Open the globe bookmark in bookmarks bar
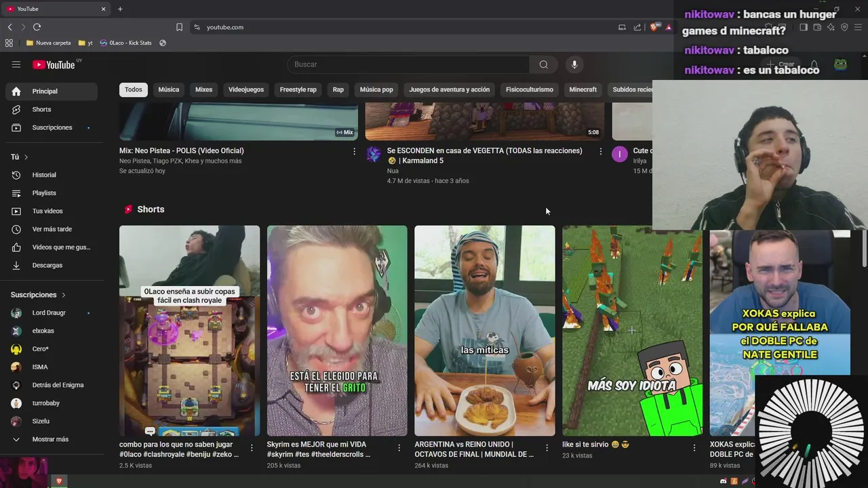The height and width of the screenshot is (488, 868). click(163, 43)
